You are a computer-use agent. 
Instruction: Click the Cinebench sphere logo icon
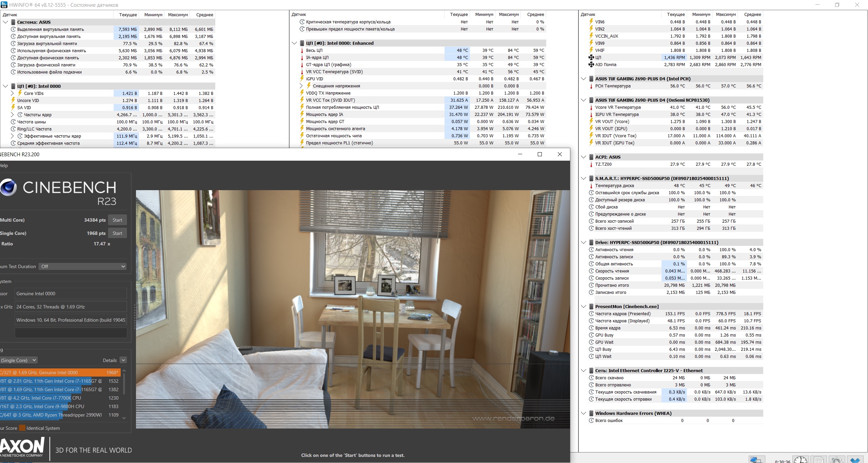pos(8,187)
